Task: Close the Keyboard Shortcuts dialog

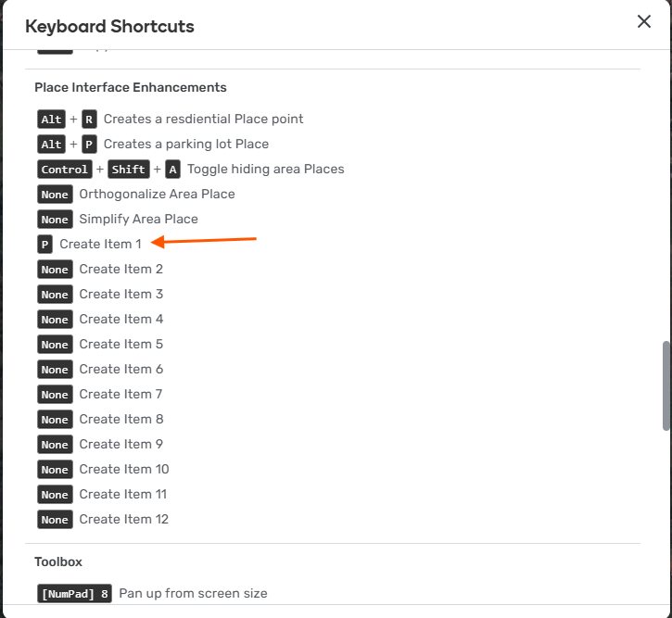Action: pos(644,22)
